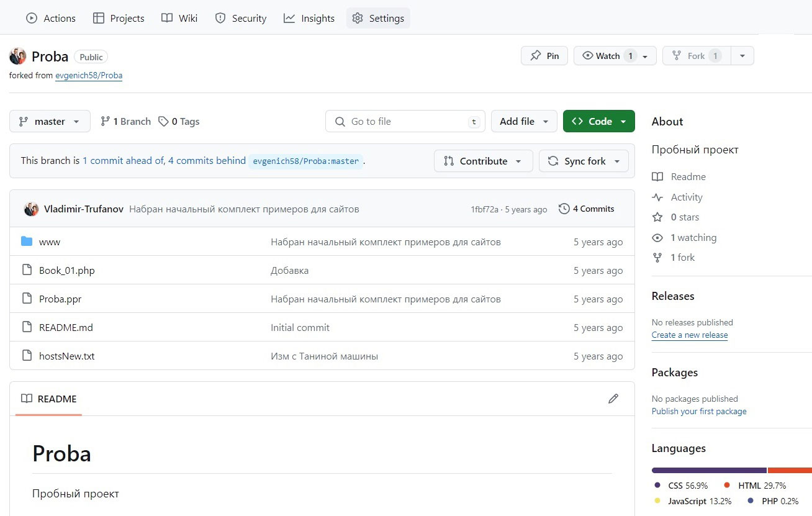The height and width of the screenshot is (516, 812).
Task: Click the Vladimir-Trufanov avatar in commit row
Action: pos(31,209)
